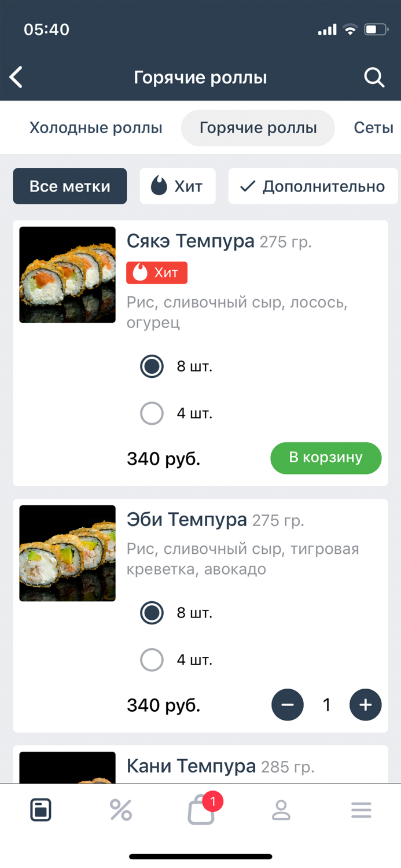Screen dimensions: 401x868
Task: Select the Все метки filter
Action: (69, 186)
